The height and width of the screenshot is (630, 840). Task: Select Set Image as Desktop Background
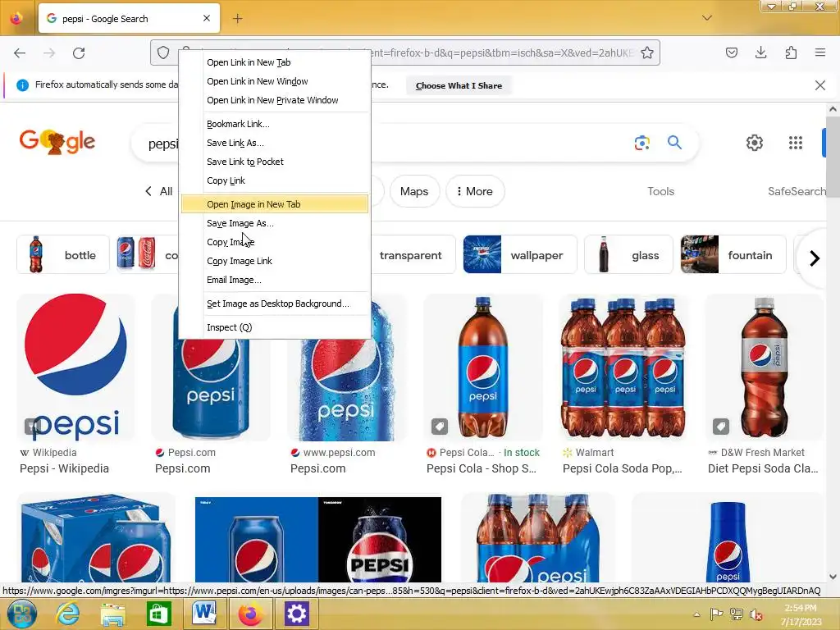pyautogui.click(x=274, y=304)
